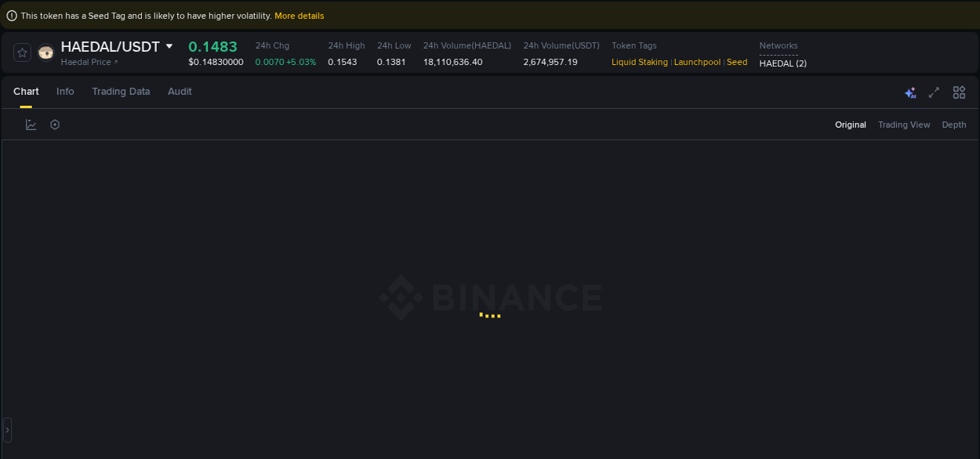Select the chart type icon
This screenshot has width=980, height=459.
tap(31, 124)
